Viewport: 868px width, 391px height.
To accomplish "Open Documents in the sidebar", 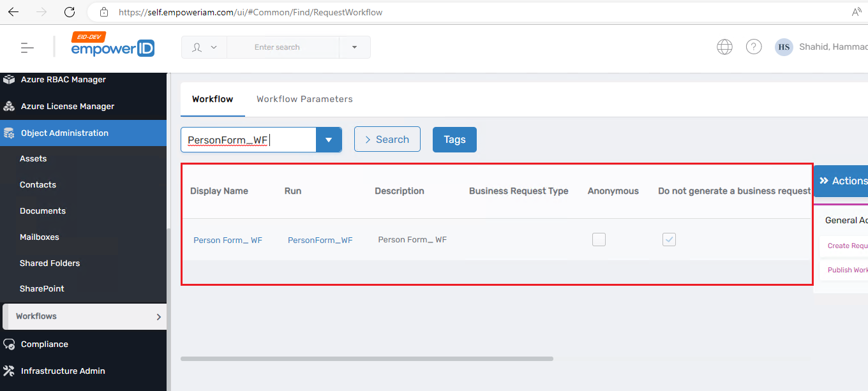I will point(43,211).
